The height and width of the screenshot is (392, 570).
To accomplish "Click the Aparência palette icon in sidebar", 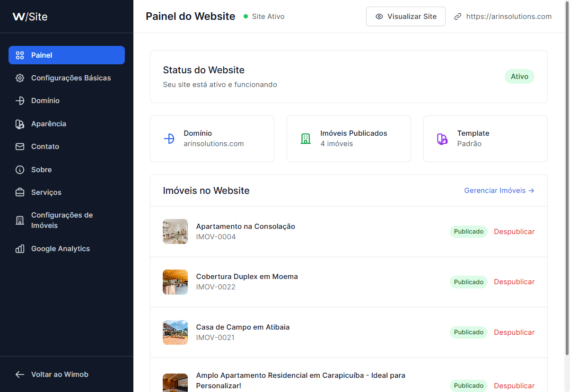I will pos(20,124).
